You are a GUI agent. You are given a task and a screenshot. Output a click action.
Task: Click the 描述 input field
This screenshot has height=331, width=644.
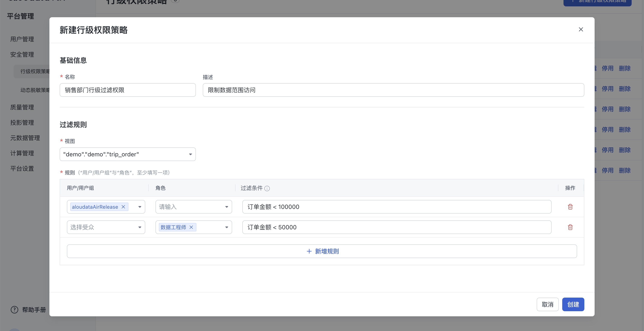pos(393,90)
